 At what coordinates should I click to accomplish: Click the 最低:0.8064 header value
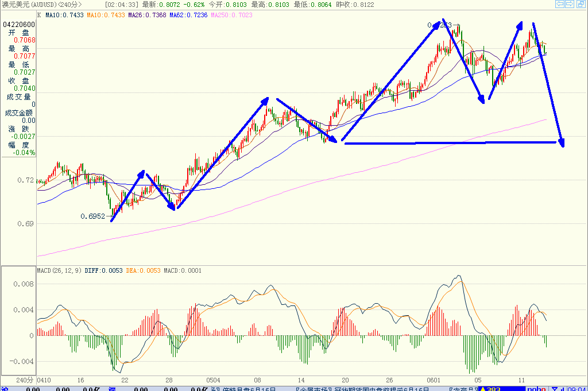coord(312,5)
